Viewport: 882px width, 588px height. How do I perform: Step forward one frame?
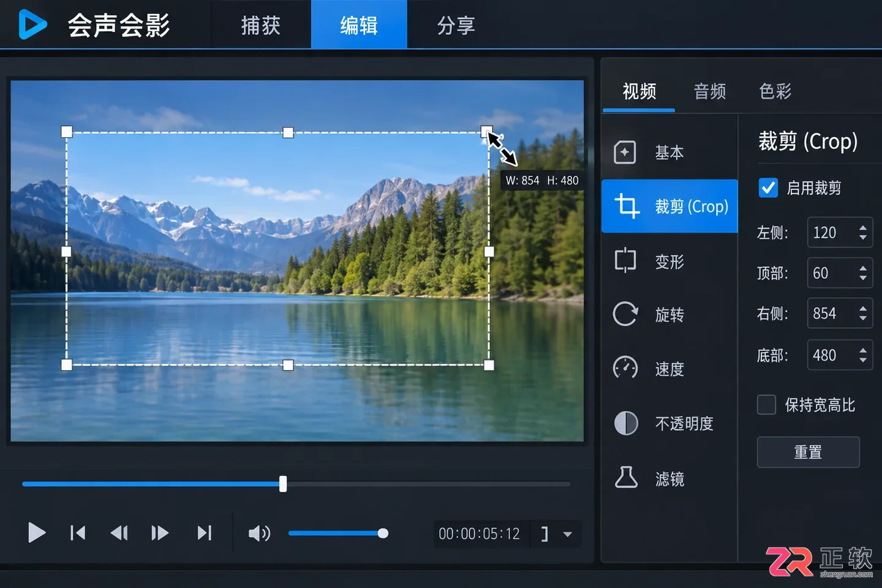coord(160,533)
